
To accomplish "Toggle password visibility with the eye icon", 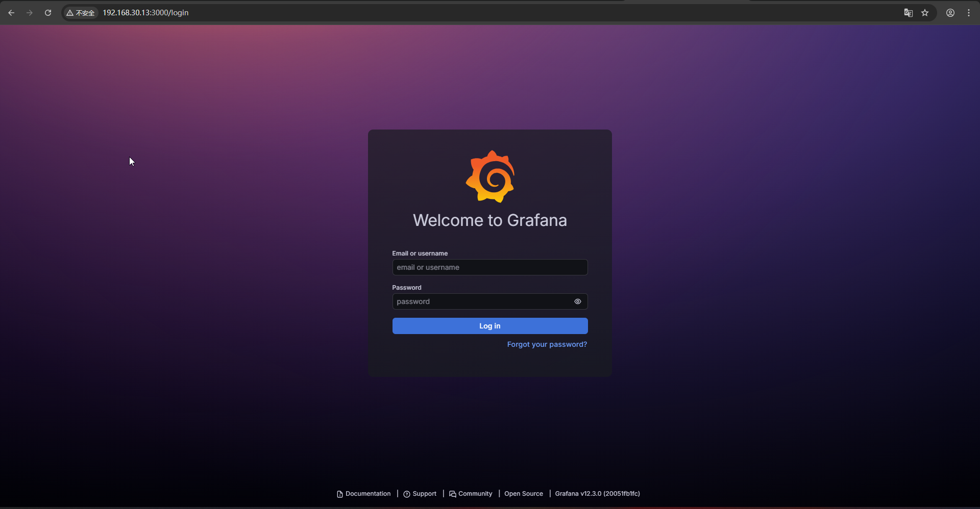I will pyautogui.click(x=578, y=301).
